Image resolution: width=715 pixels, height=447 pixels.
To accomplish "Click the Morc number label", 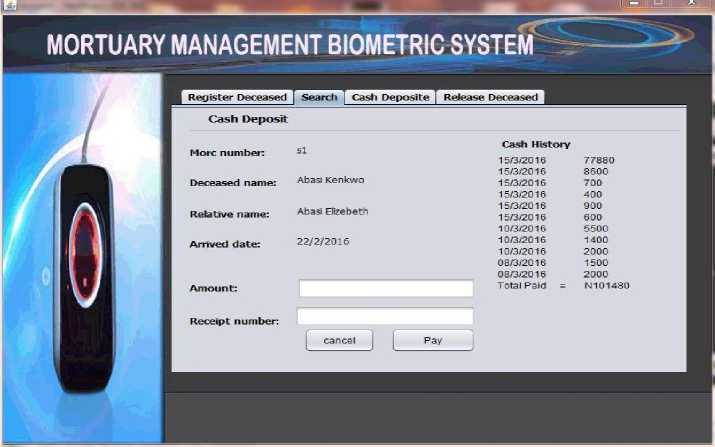I will (x=227, y=153).
